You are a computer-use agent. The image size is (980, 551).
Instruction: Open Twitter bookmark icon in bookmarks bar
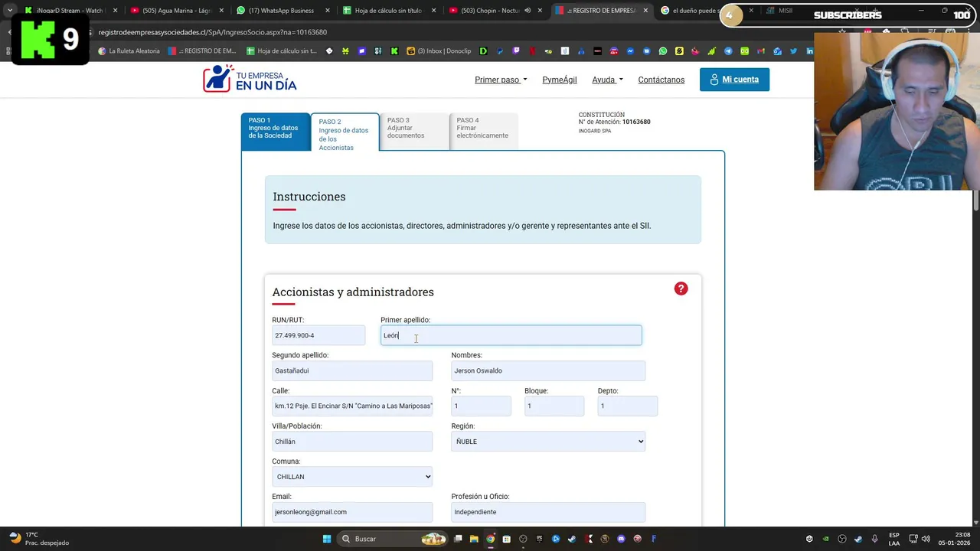point(793,51)
